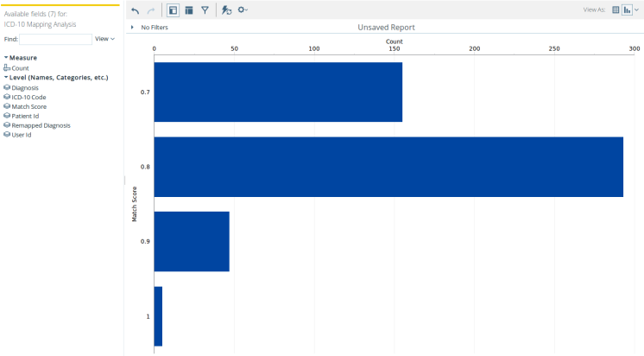Open the gear options dropdown
This screenshot has width=644, height=356.
[x=243, y=10]
